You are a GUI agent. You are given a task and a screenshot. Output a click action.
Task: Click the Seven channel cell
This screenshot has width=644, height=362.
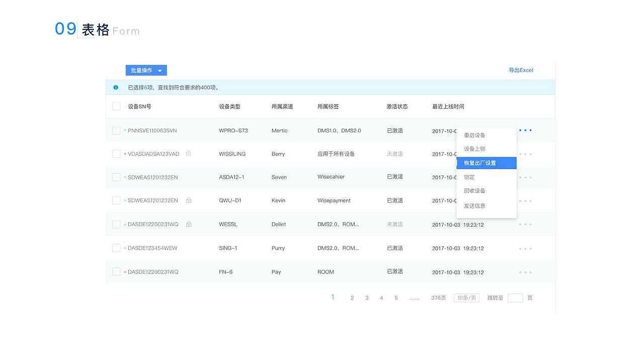[279, 177]
